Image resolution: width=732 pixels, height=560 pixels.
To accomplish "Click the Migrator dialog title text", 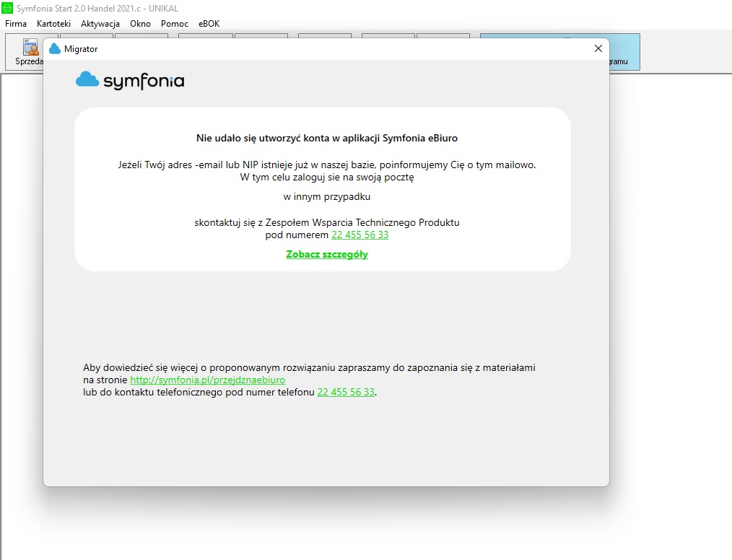I will pos(81,49).
